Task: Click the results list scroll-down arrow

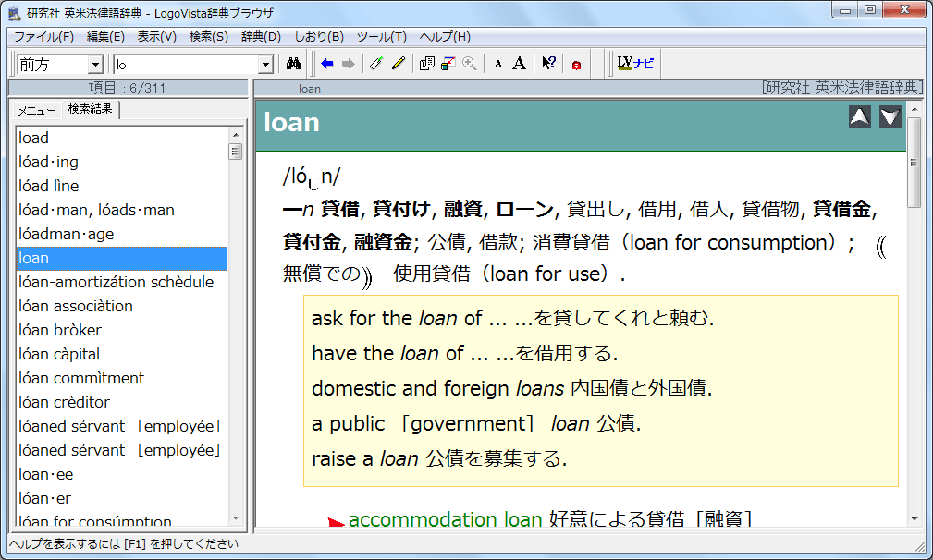Action: click(x=236, y=518)
